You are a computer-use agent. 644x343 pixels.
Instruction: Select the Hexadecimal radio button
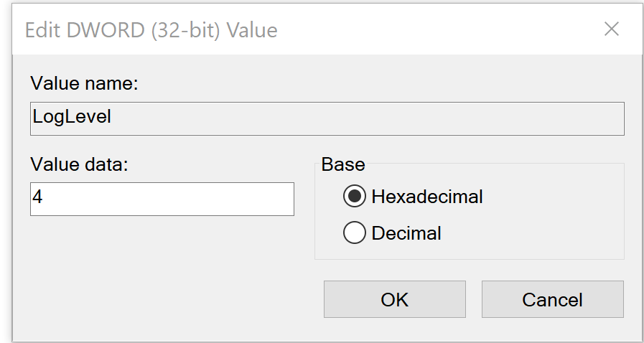355,196
